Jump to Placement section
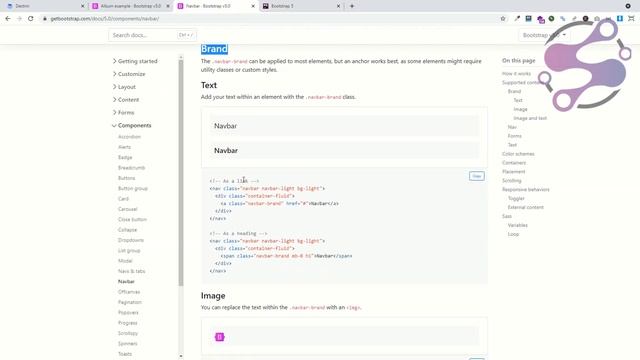This screenshot has height=360, width=640. click(x=513, y=172)
